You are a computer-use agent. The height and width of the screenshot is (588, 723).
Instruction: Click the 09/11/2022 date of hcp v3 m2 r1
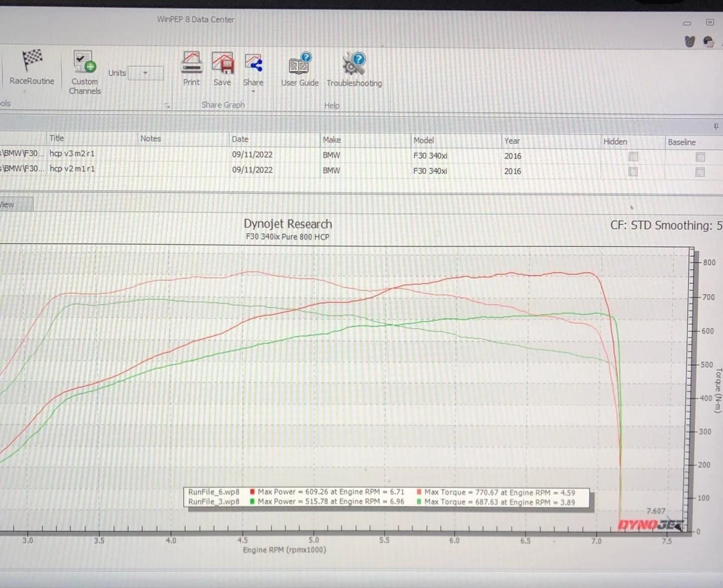(x=252, y=155)
